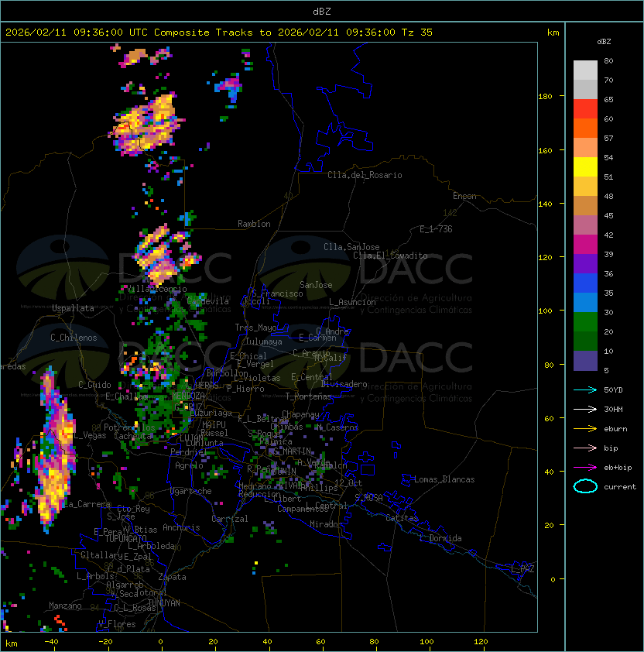Click the 'Ugarteche' map label
The width and height of the screenshot is (644, 652).
(x=191, y=491)
